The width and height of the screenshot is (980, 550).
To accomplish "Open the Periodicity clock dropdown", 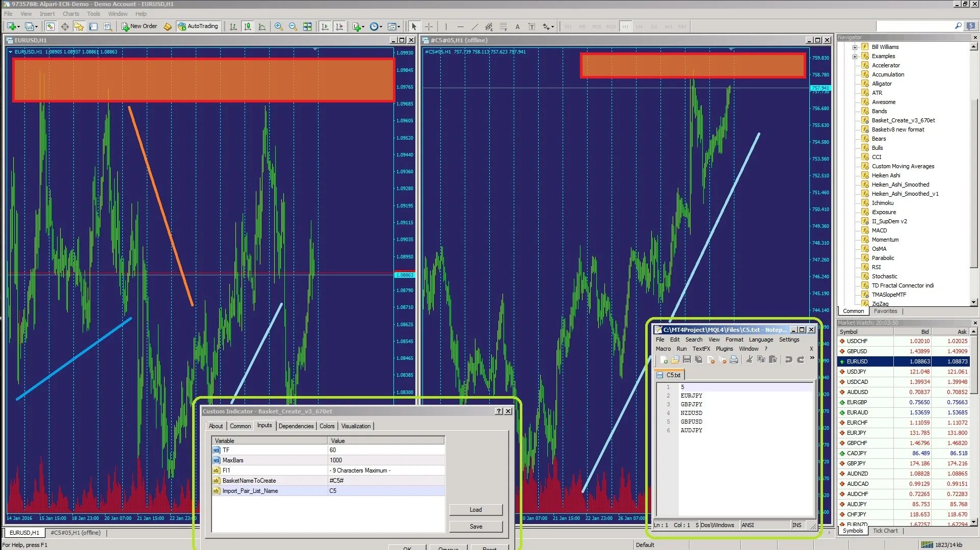I will 376,27.
